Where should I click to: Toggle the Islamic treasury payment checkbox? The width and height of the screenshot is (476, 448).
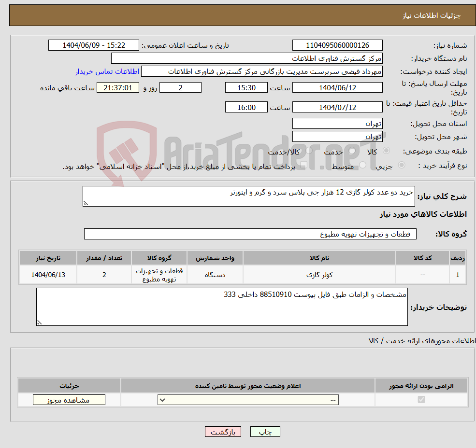click(303, 165)
